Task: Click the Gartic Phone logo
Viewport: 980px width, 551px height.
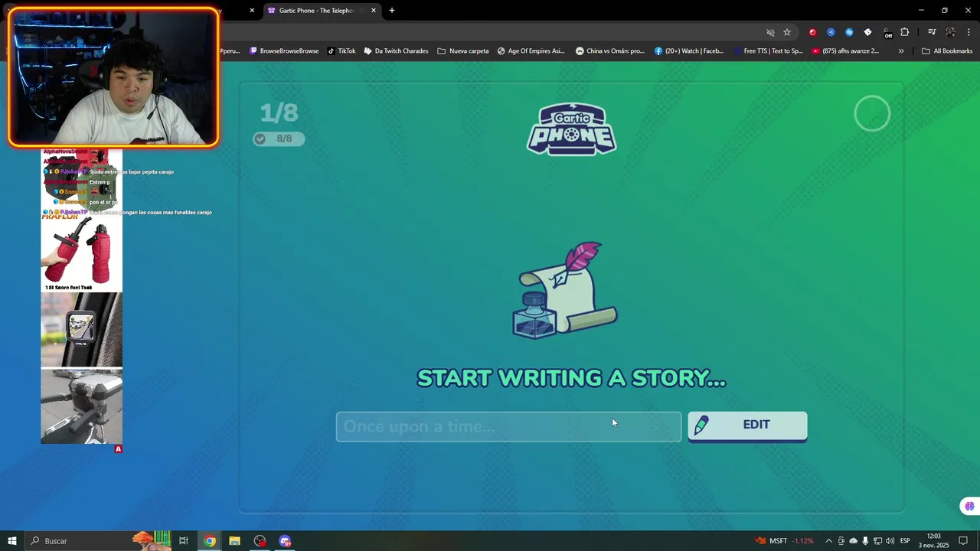Action: click(571, 129)
